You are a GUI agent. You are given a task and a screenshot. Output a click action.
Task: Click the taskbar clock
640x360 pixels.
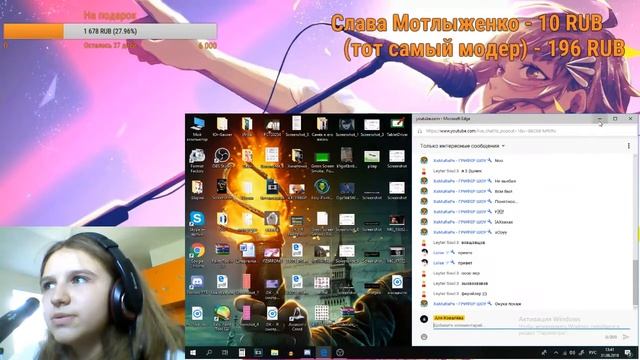pos(610,353)
